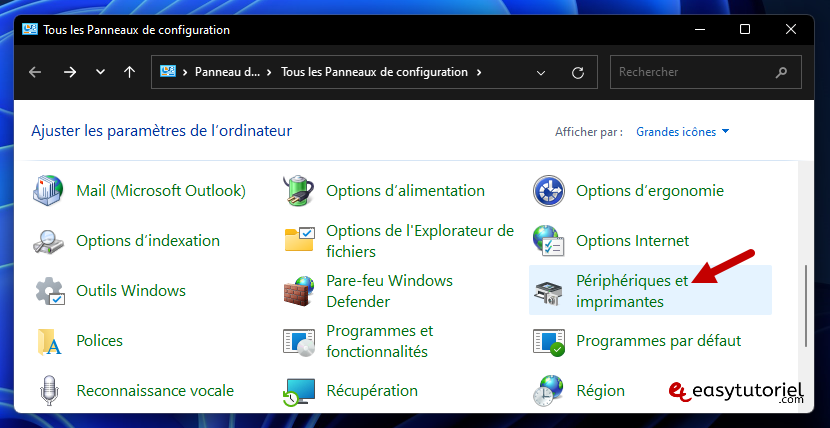830x428 pixels.
Task: Maximize the Control Panel window
Action: click(745, 30)
